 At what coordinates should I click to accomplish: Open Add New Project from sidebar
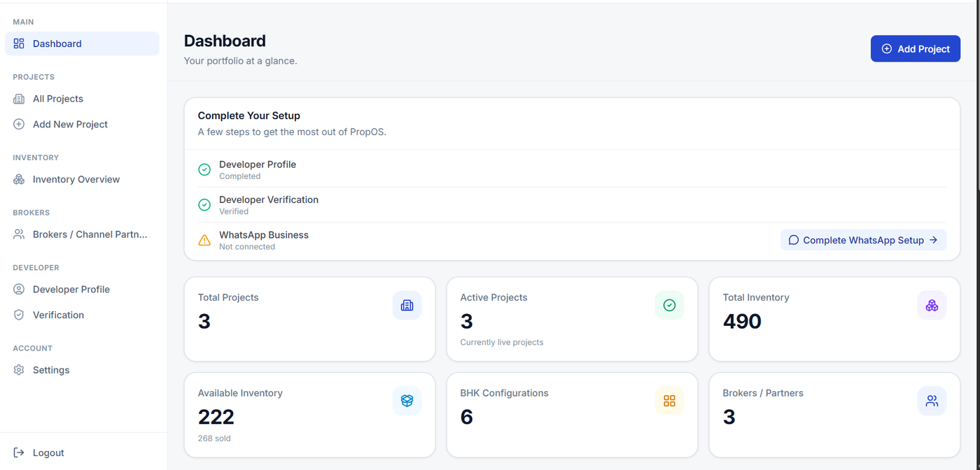tap(82, 124)
